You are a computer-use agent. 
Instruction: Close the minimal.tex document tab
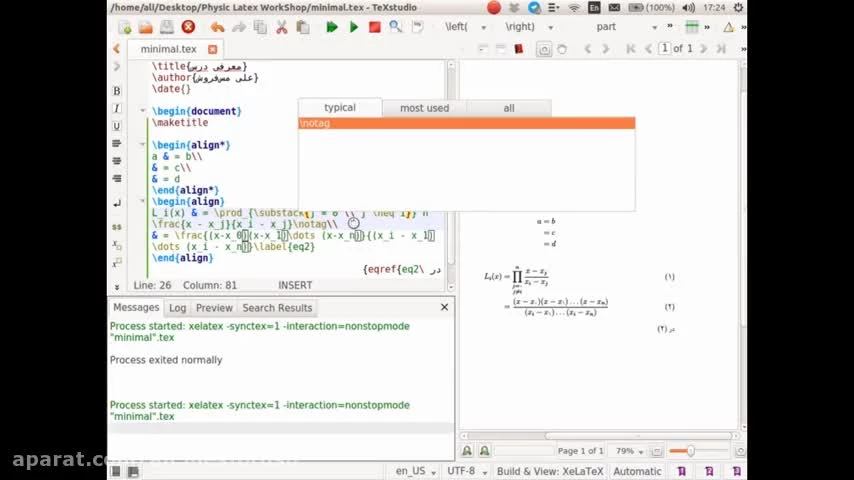[x=213, y=49]
